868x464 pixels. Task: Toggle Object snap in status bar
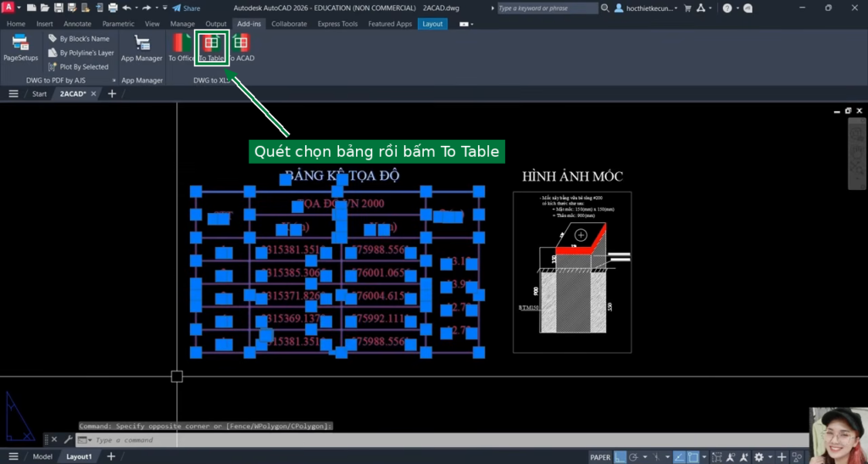coord(693,457)
